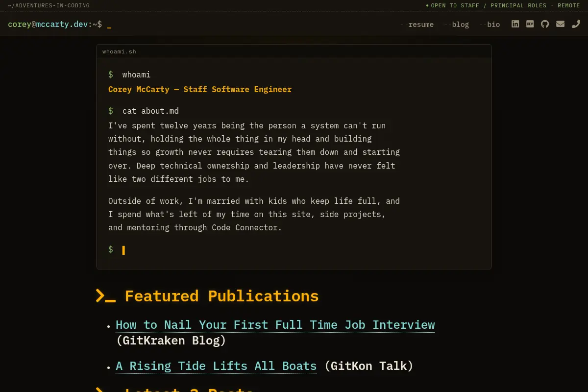
Task: Click the ~/ADVENTURES-IN-CODING header text
Action: click(49, 6)
